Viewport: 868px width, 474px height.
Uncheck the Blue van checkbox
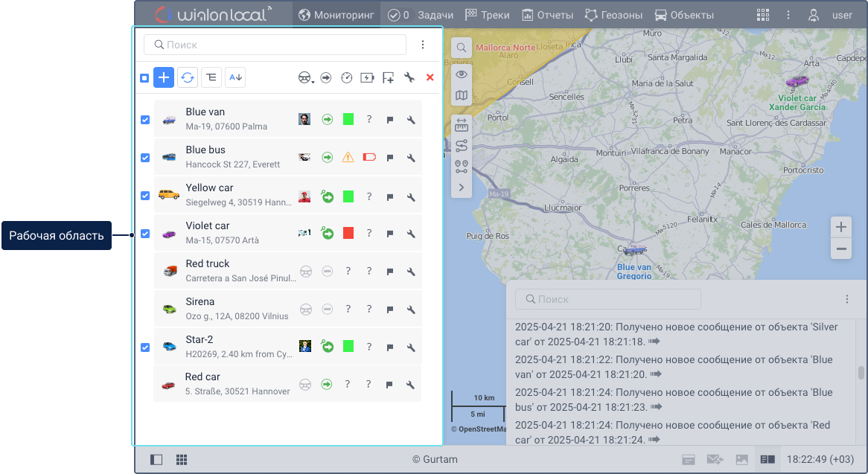(x=145, y=120)
